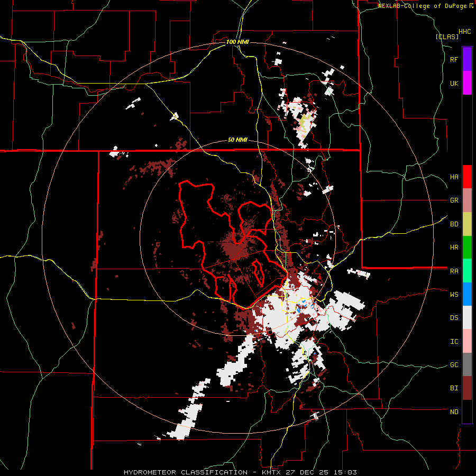Select the BD legend label
This screenshot has width=476, height=476.
[x=454, y=224]
